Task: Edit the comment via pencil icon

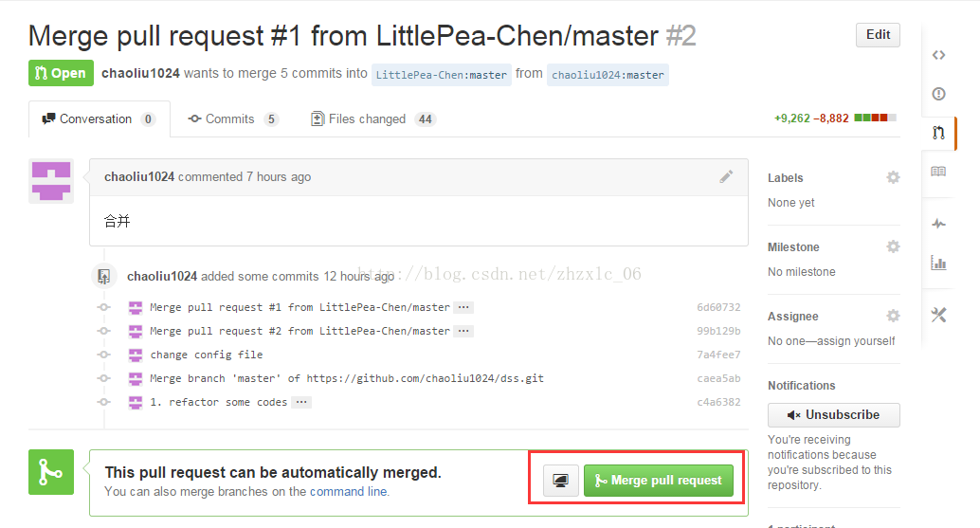Action: click(726, 177)
